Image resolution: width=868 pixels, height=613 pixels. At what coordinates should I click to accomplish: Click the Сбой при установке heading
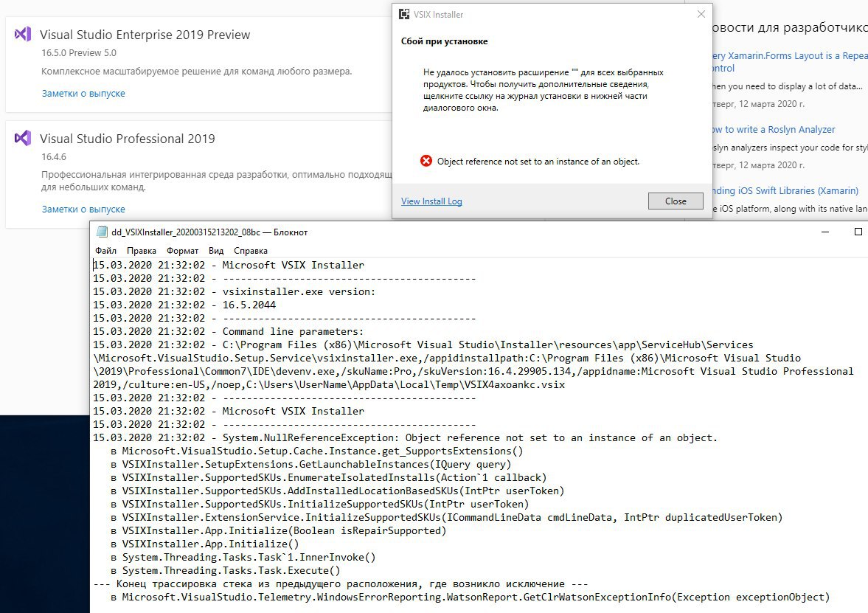(445, 41)
